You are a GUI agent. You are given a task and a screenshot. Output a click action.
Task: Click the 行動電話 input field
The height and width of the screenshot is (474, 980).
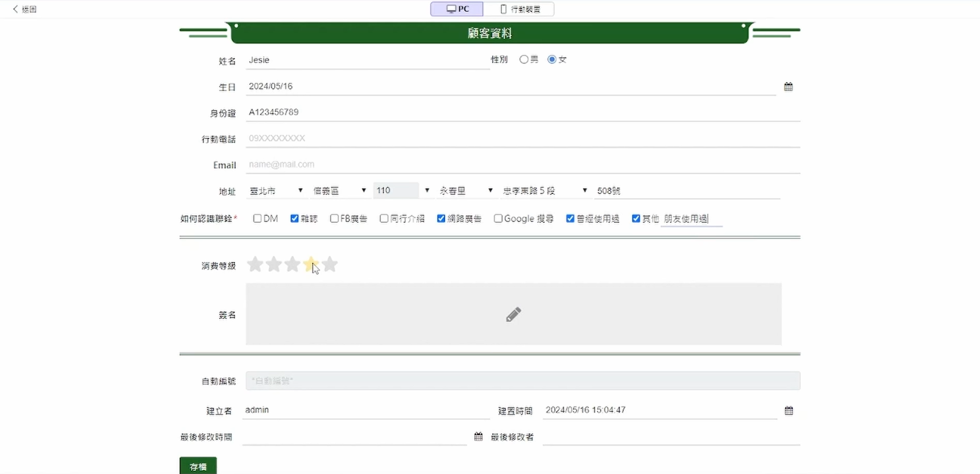(523, 138)
